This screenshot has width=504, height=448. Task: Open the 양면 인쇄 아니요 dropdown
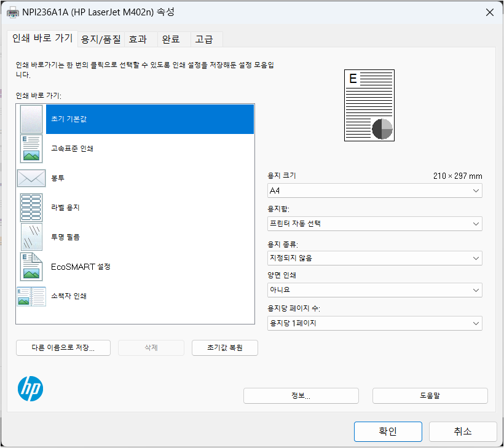tap(374, 290)
